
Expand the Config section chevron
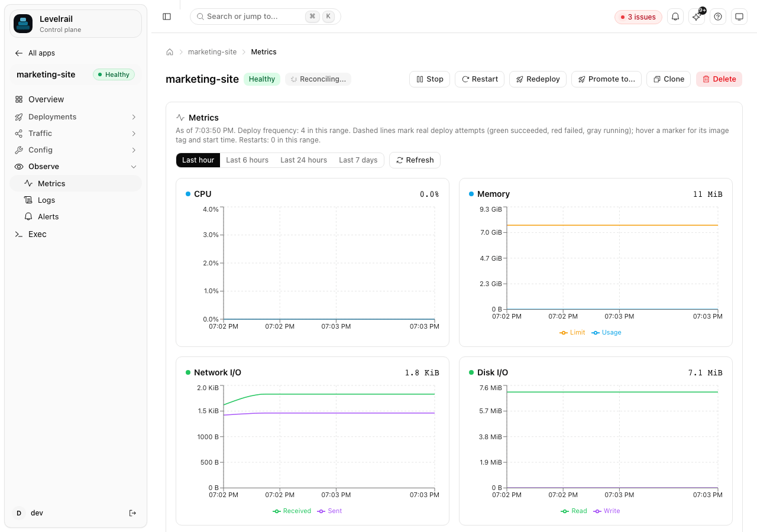[x=134, y=150]
